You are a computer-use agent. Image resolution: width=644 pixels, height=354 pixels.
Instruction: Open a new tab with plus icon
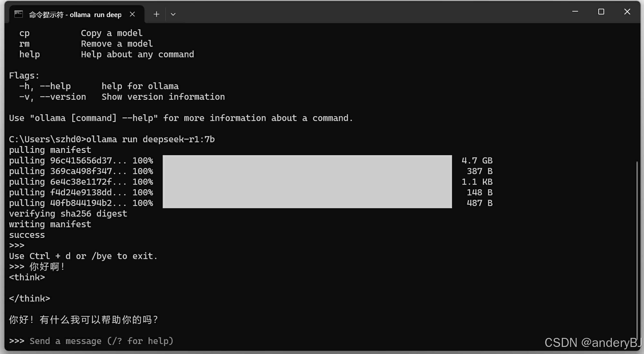[156, 14]
